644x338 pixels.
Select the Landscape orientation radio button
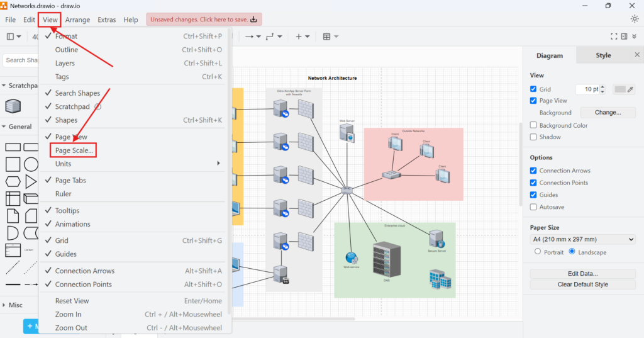(572, 251)
